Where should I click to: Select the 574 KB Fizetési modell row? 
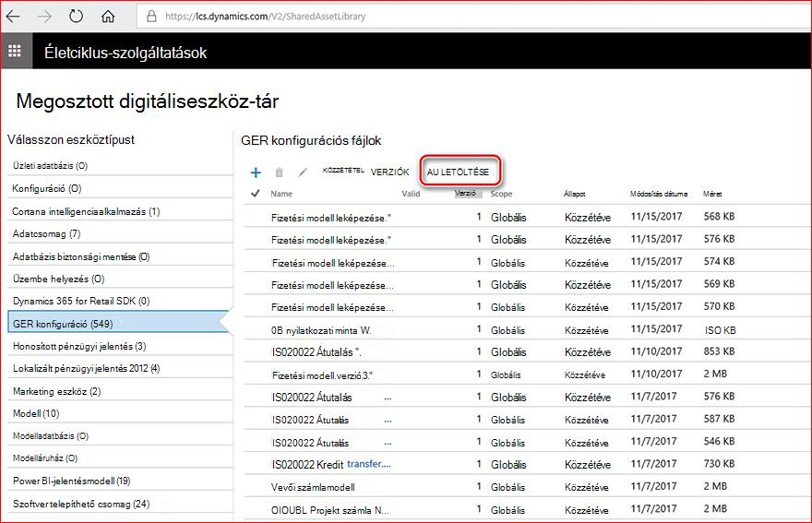[x=527, y=262]
